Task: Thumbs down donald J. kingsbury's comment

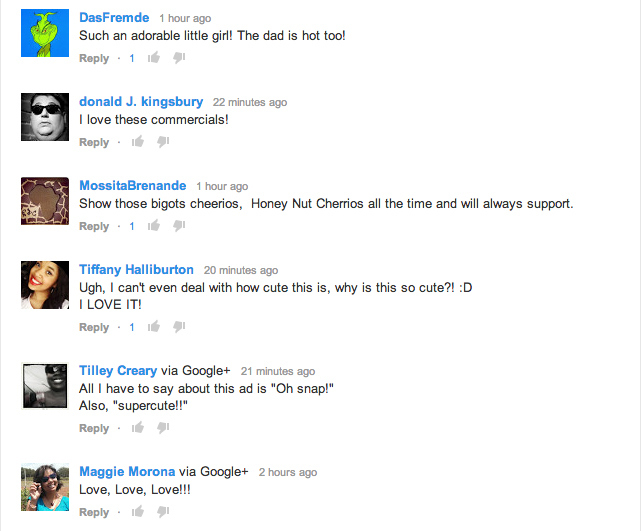Action: [163, 141]
